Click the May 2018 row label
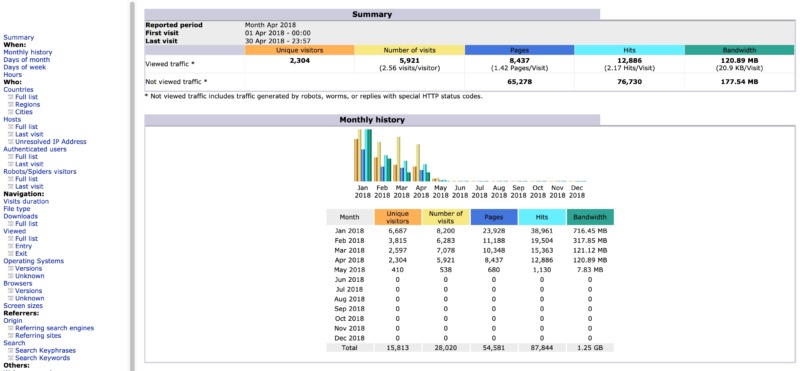Screen dimensions: 800x371 (349, 270)
